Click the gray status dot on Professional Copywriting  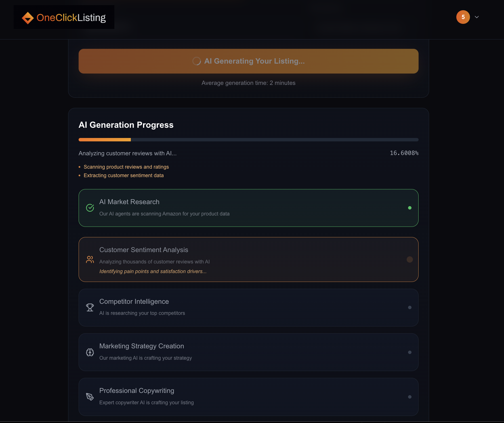[x=409, y=397]
